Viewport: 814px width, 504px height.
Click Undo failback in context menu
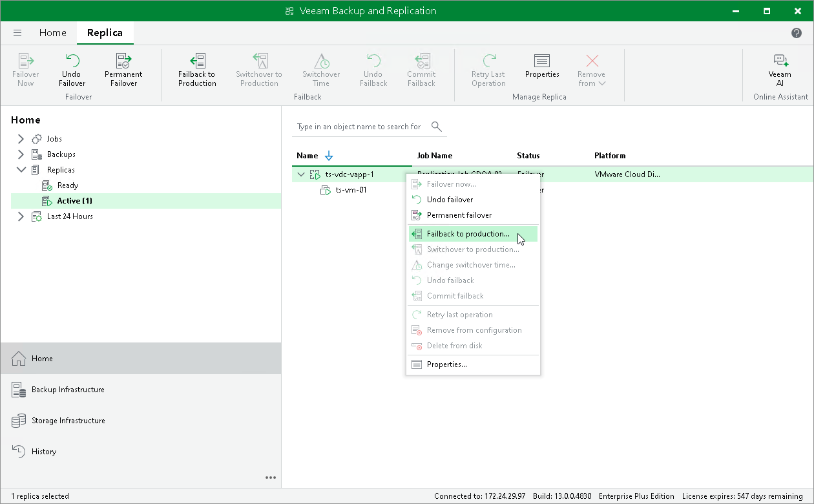tap(473, 280)
